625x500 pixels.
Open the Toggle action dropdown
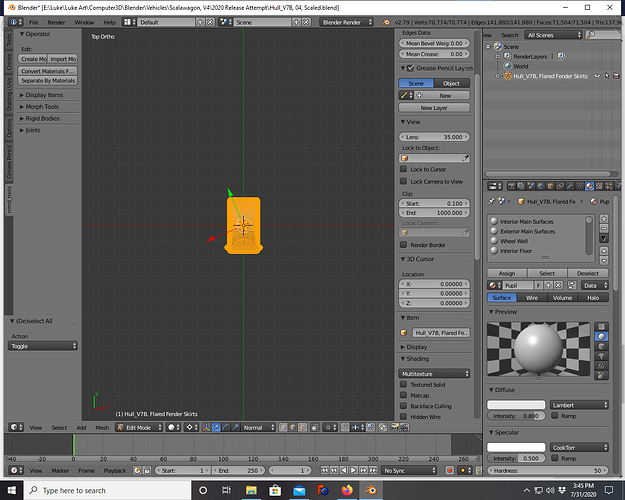pyautogui.click(x=43, y=346)
